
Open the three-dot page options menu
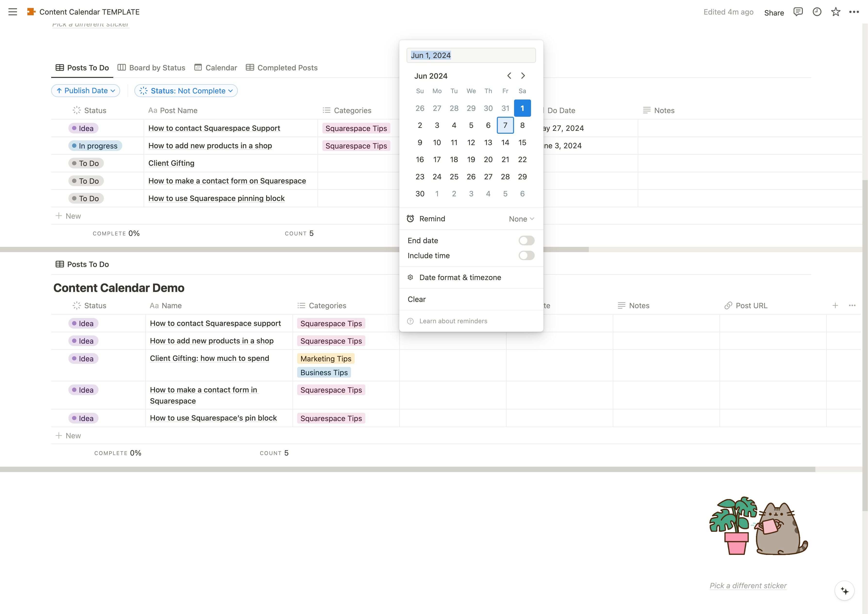point(854,12)
